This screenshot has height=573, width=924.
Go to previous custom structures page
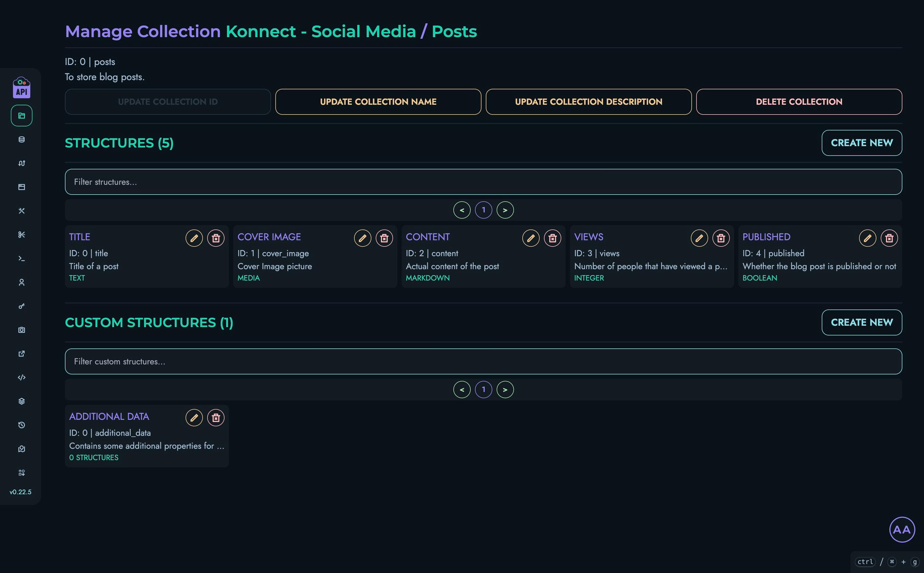click(461, 389)
